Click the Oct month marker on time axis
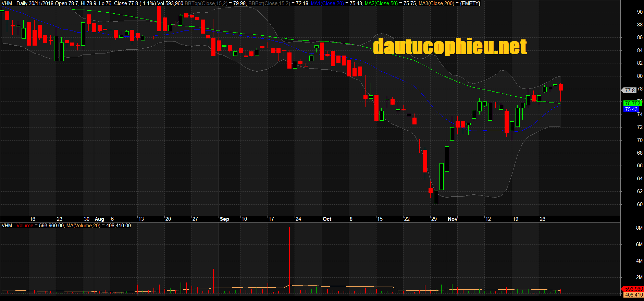 coord(327,219)
